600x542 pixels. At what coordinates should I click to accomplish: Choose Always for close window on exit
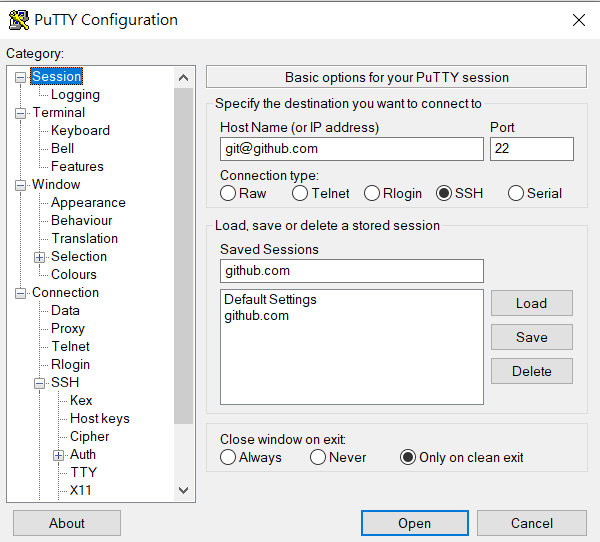point(228,457)
